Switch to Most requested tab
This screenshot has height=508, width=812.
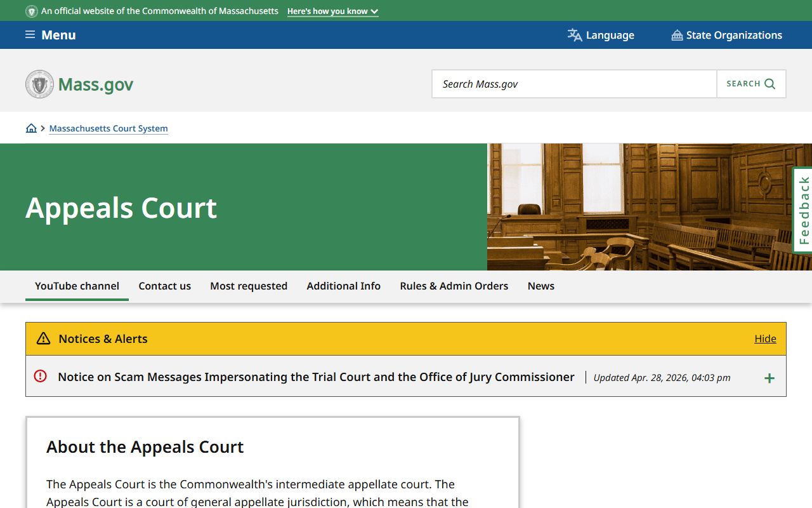(249, 286)
